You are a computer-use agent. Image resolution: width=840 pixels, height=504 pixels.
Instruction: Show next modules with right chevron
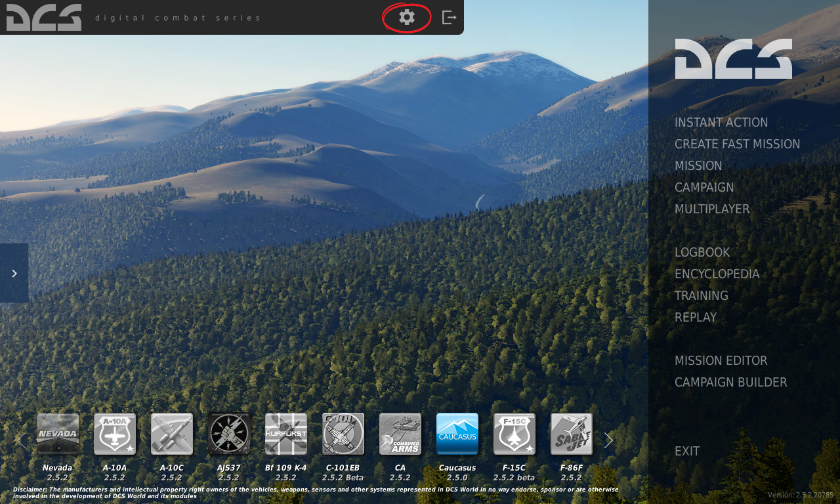click(608, 440)
